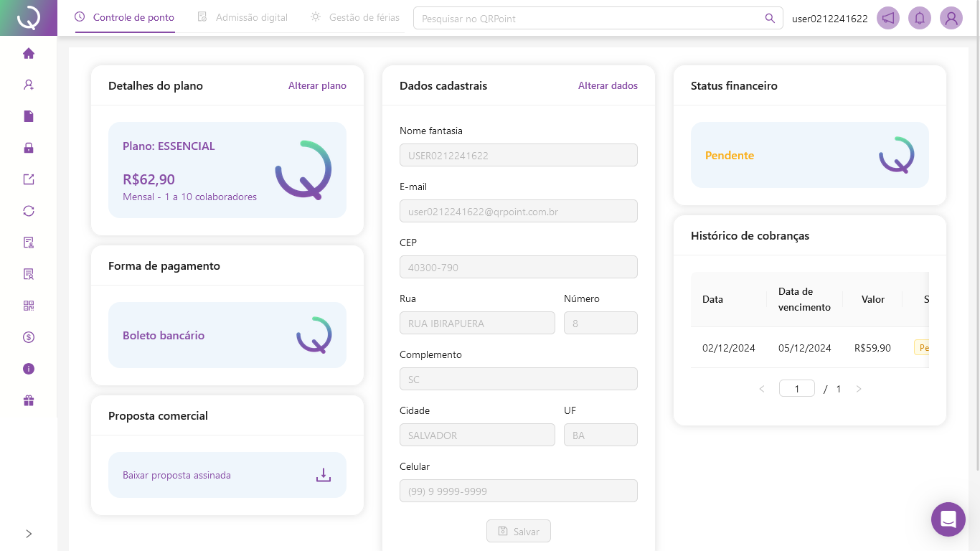
Task: Open the add user sidebar icon
Action: 29,85
